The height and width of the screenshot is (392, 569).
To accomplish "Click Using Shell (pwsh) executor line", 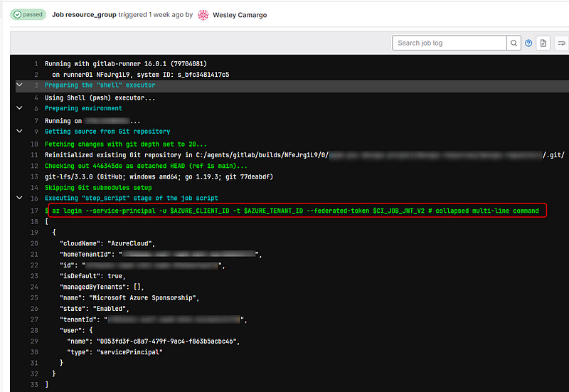I will 100,98.
